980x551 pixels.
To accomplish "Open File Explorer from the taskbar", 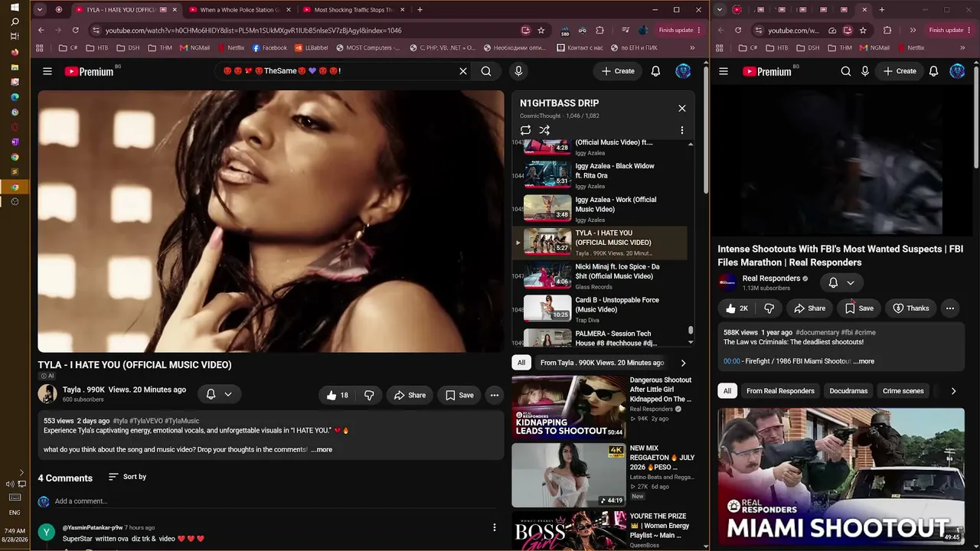I will [15, 67].
